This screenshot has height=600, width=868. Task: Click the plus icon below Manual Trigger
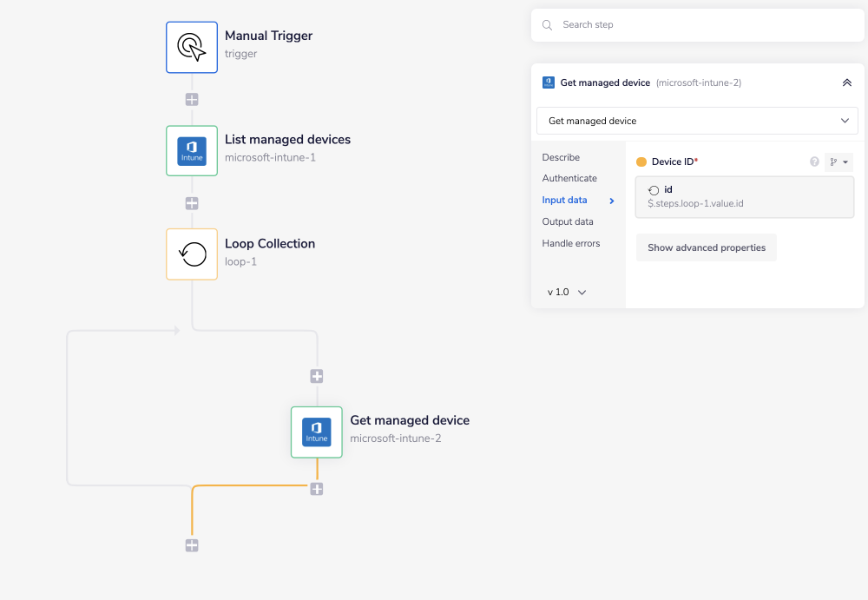point(191,99)
